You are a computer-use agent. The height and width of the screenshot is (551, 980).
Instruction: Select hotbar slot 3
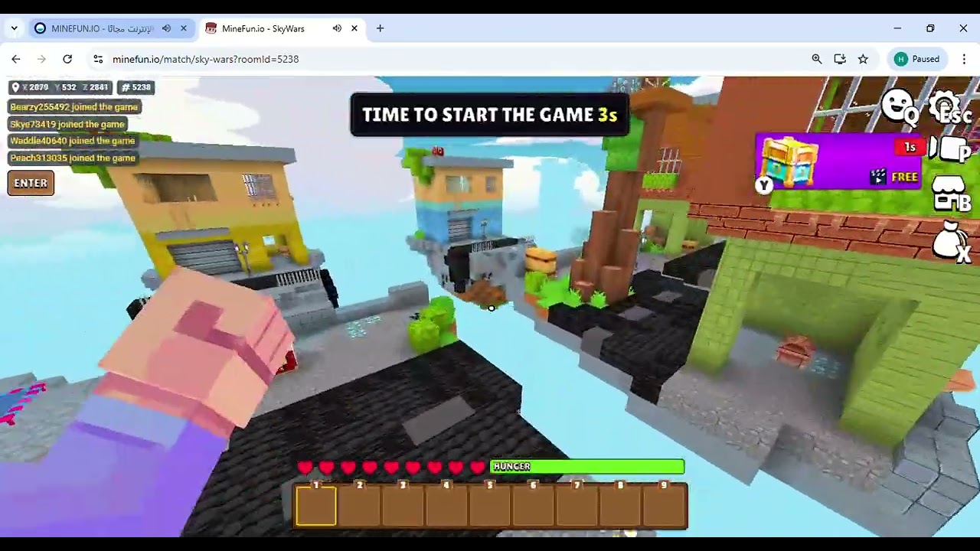403,505
